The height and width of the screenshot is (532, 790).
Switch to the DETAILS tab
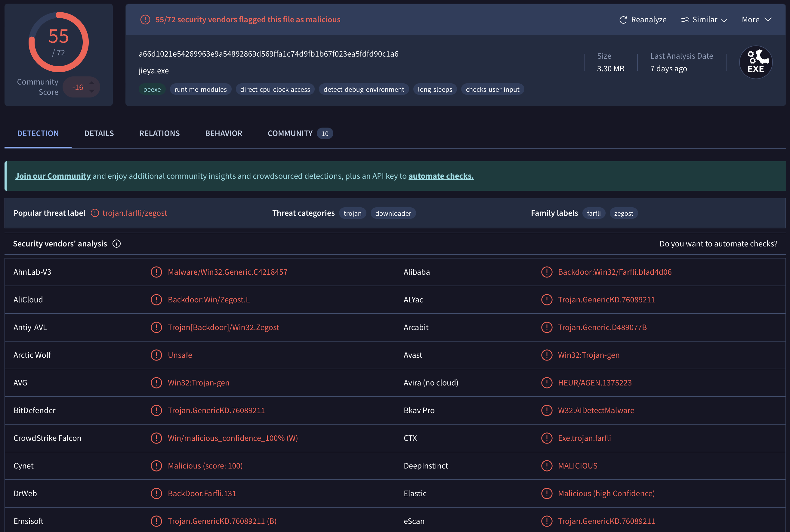[99, 133]
